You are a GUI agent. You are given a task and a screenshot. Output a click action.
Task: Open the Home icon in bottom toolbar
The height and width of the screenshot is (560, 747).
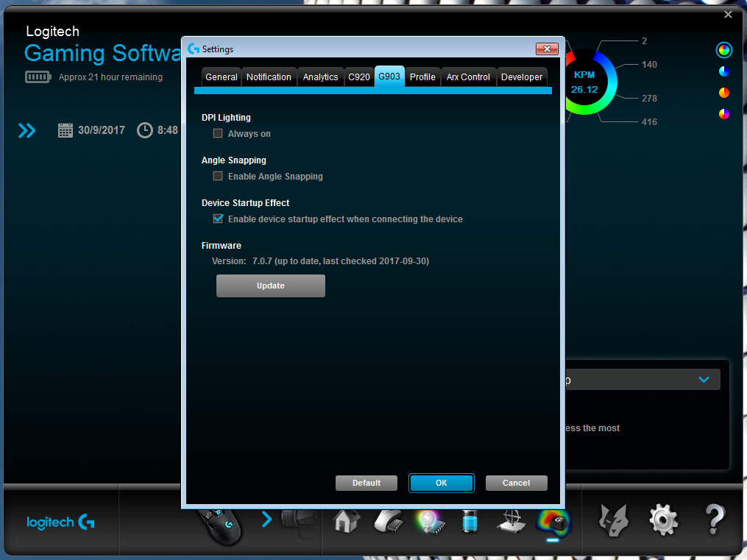point(347,521)
